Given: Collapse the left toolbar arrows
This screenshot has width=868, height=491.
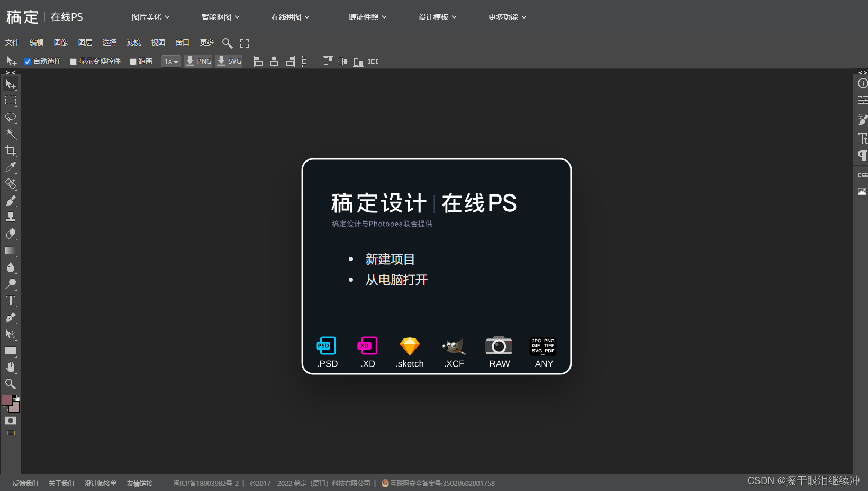Looking at the screenshot, I should click(x=11, y=73).
